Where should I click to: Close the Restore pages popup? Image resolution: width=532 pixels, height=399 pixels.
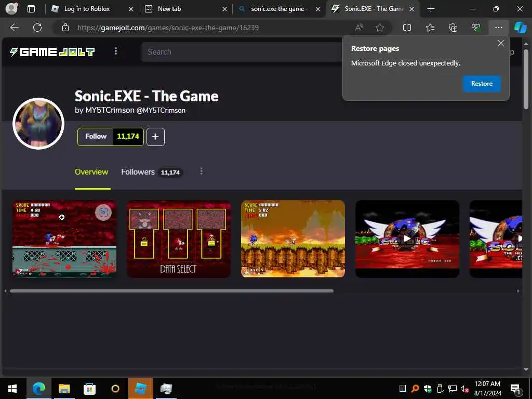tap(500, 43)
